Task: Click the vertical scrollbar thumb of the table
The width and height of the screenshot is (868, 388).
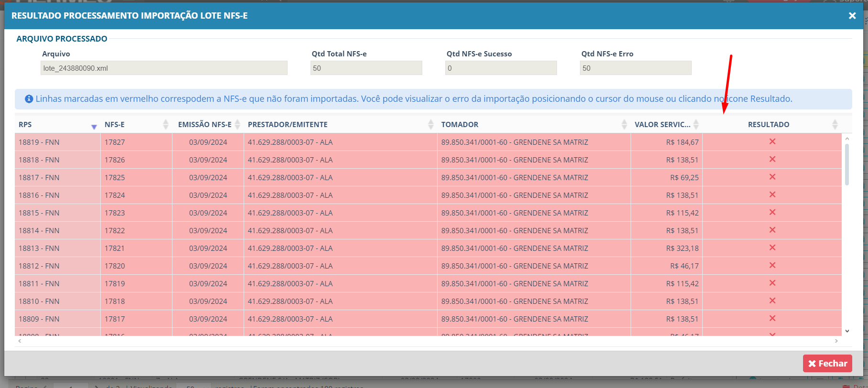Action: tap(847, 164)
